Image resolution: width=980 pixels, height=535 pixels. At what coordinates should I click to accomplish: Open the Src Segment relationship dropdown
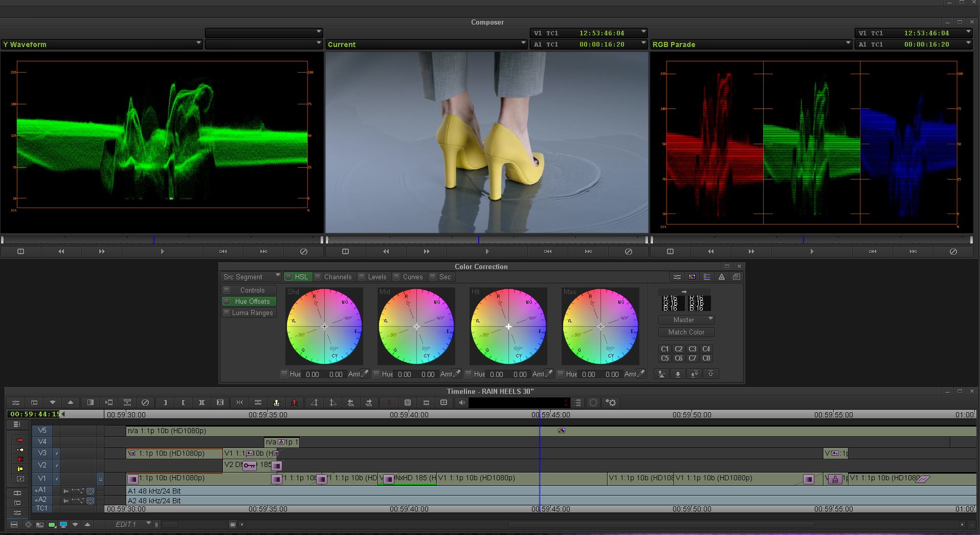click(x=251, y=277)
